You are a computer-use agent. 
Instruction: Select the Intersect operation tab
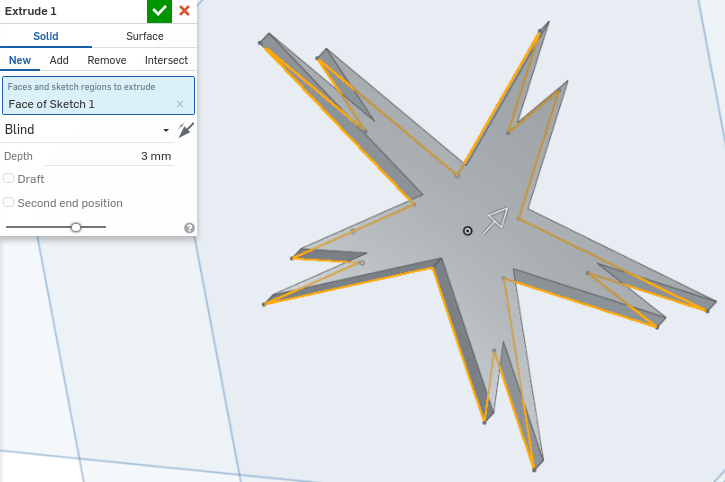click(x=166, y=60)
